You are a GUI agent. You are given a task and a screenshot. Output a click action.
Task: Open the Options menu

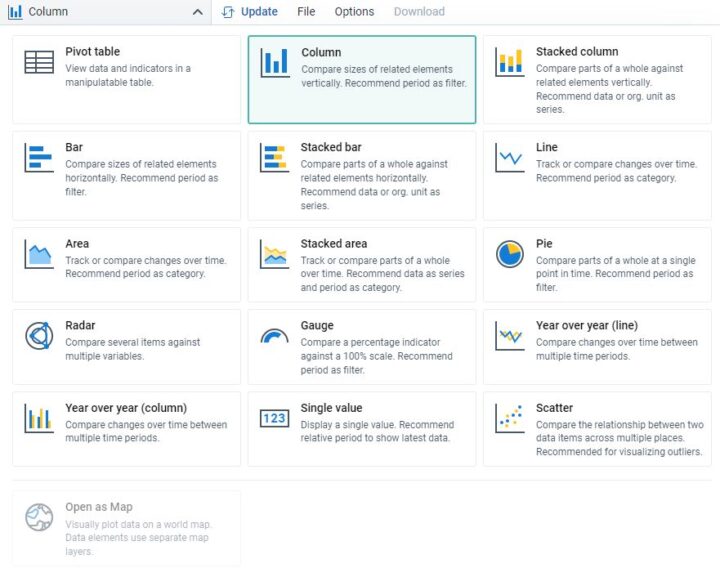[x=354, y=11]
